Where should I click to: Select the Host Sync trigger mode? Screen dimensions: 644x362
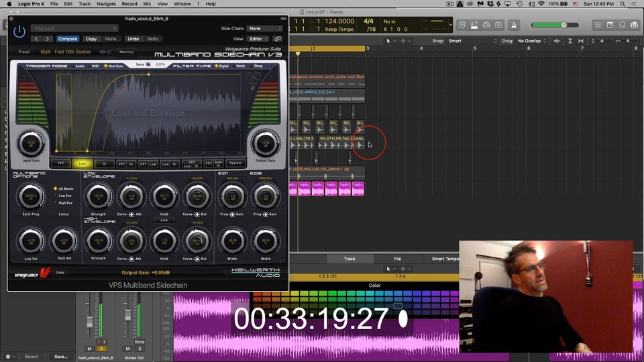click(x=114, y=66)
